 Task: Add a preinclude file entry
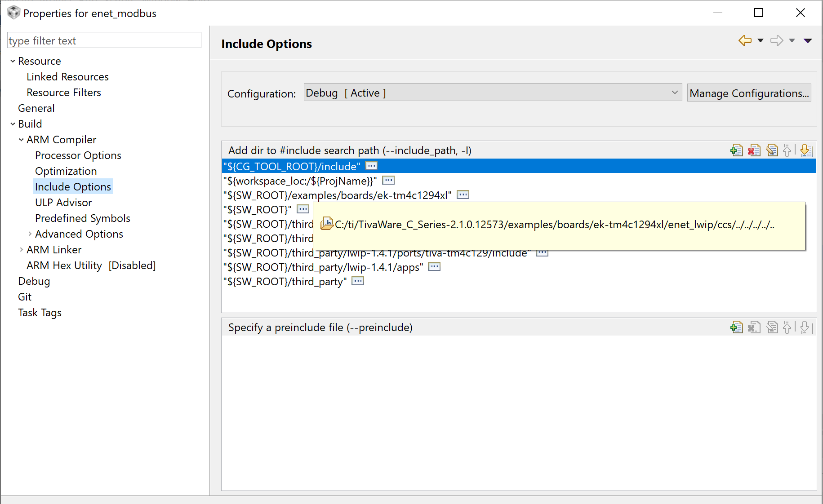point(736,327)
